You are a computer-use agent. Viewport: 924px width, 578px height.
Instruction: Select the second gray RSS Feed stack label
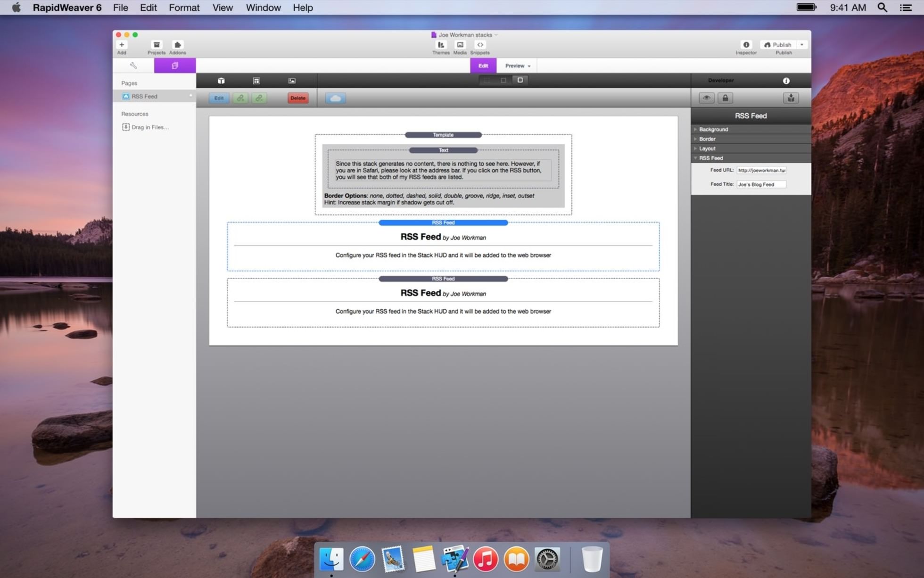[443, 279]
